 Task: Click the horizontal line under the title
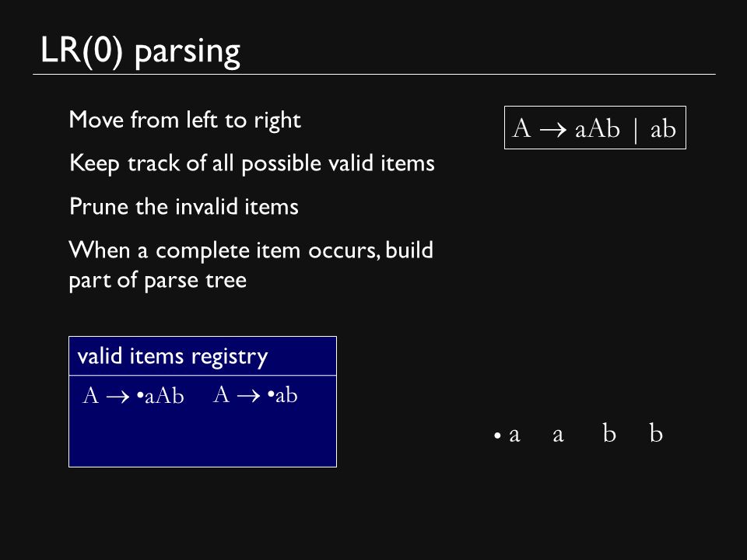[x=374, y=75]
